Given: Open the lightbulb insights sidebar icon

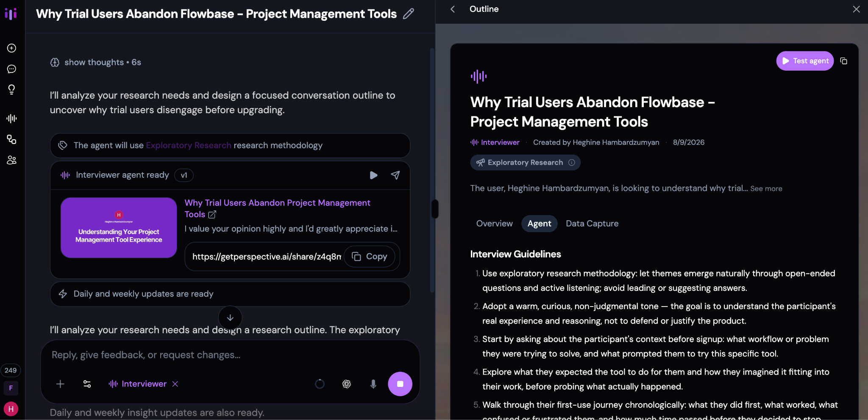Looking at the screenshot, I should pyautogui.click(x=11, y=89).
